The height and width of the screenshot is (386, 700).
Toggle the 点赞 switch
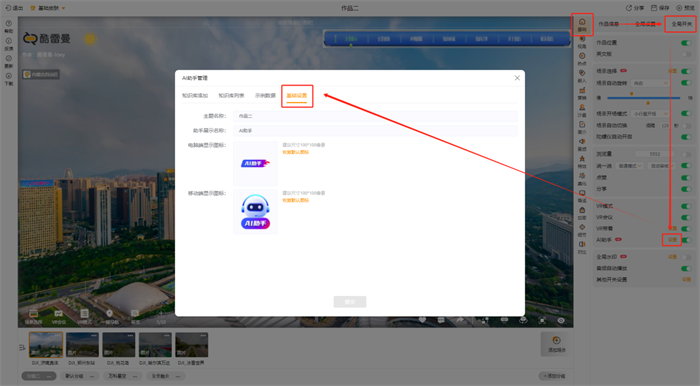[x=686, y=178]
